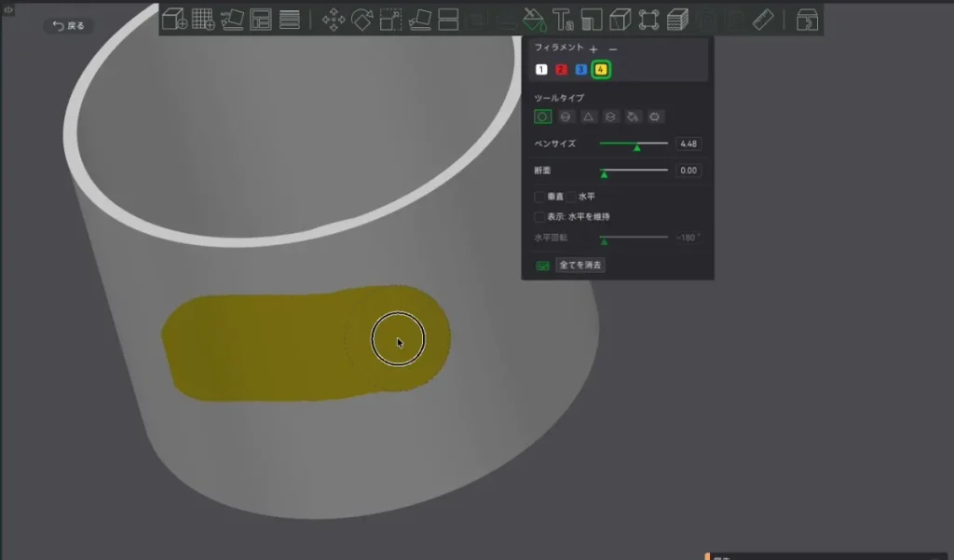This screenshot has width=954, height=560.
Task: Click the cube with seam line icon
Action: pos(620,20)
